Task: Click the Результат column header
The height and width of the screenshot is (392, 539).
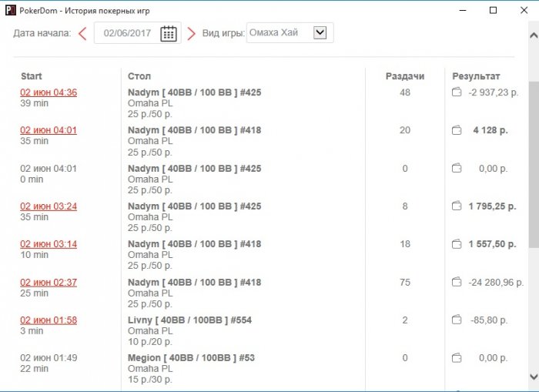Action: 476,76
